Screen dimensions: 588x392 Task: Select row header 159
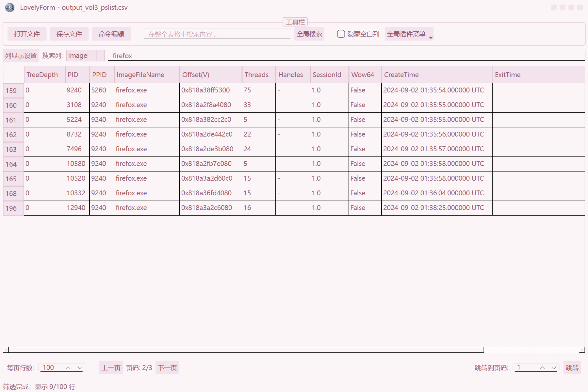13,90
